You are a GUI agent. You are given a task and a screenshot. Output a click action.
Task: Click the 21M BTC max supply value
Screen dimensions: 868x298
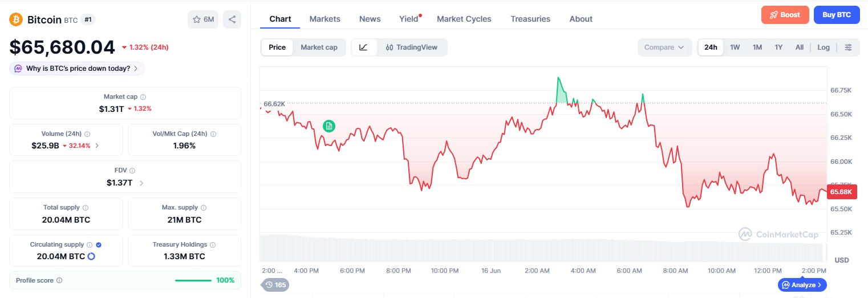[x=184, y=220]
